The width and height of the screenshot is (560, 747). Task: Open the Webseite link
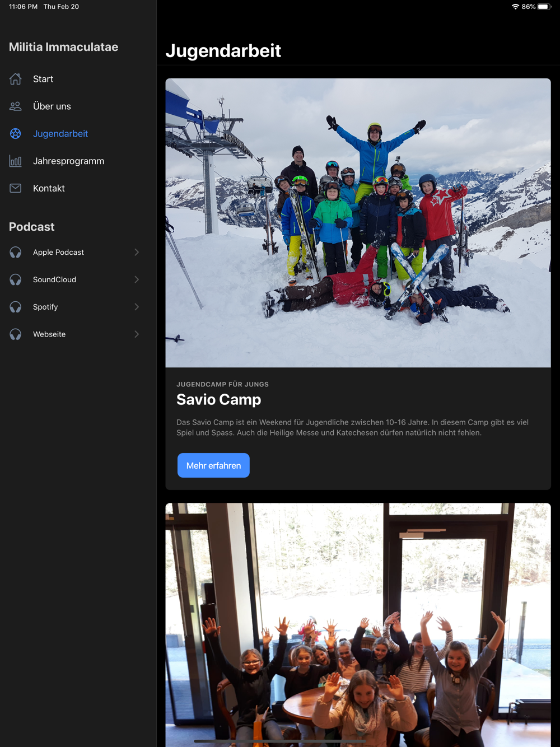78,335
